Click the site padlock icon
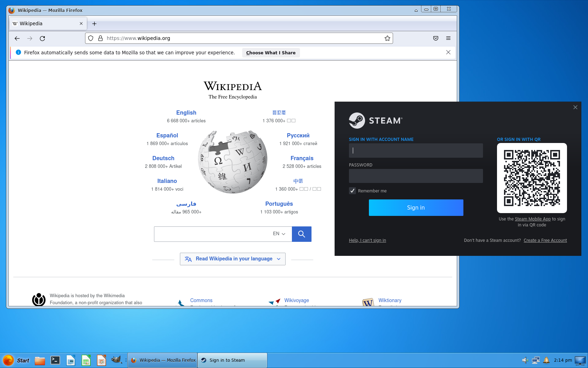Screen dimensions: 588x368 click(x=100, y=38)
